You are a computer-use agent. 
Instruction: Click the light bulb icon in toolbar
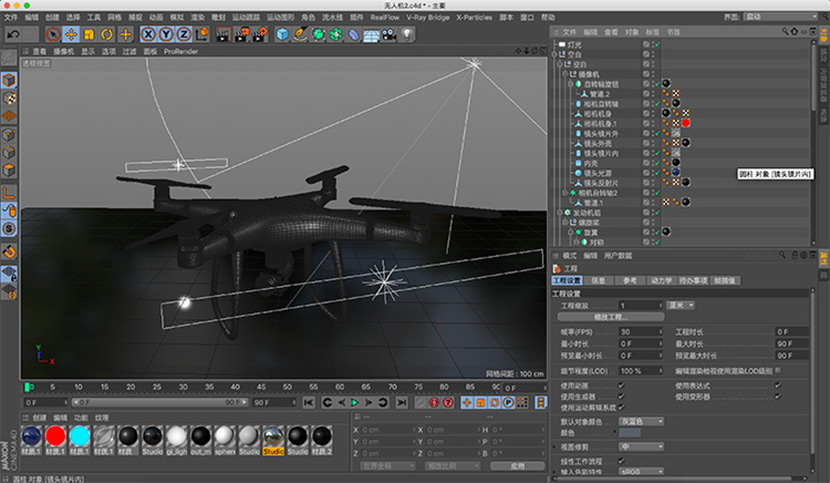pyautogui.click(x=407, y=34)
